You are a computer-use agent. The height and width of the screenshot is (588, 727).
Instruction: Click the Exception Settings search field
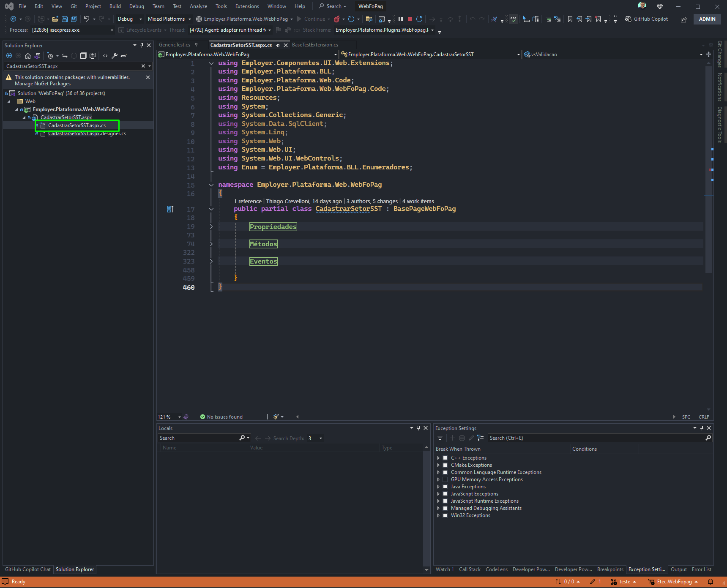pos(596,438)
